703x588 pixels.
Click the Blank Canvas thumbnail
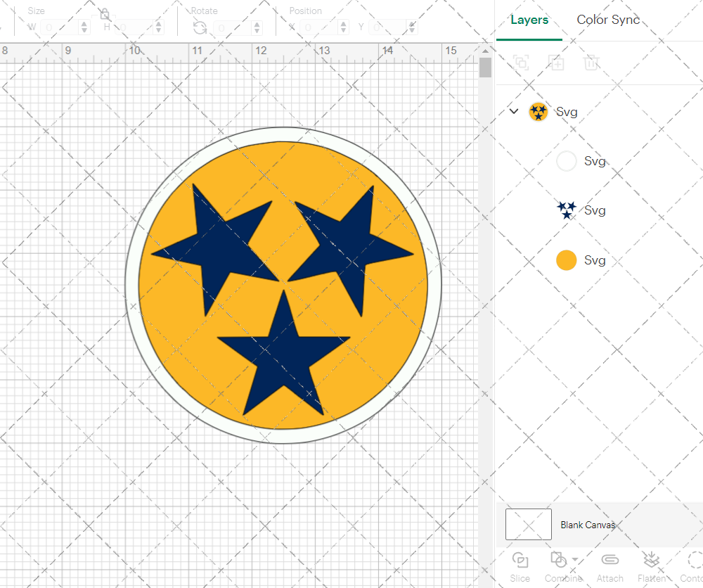click(x=528, y=524)
